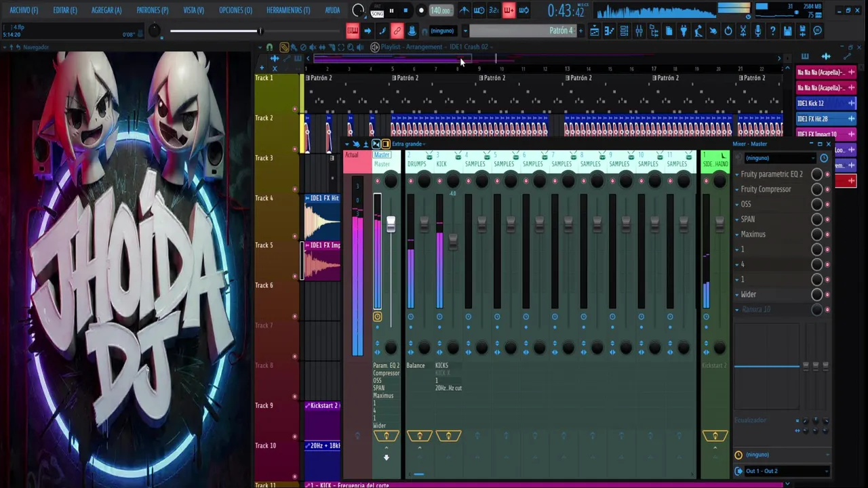Click the undo history circular arrow icon
The width and height of the screenshot is (868, 488).
pos(728,30)
